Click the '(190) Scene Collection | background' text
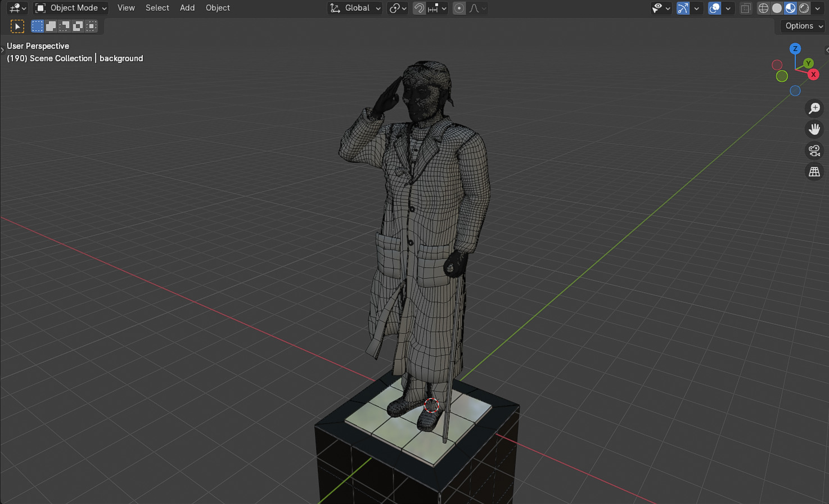 pos(75,58)
